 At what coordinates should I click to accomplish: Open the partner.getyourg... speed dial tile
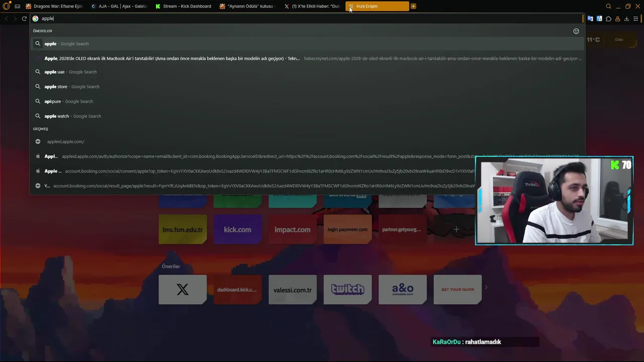click(403, 229)
